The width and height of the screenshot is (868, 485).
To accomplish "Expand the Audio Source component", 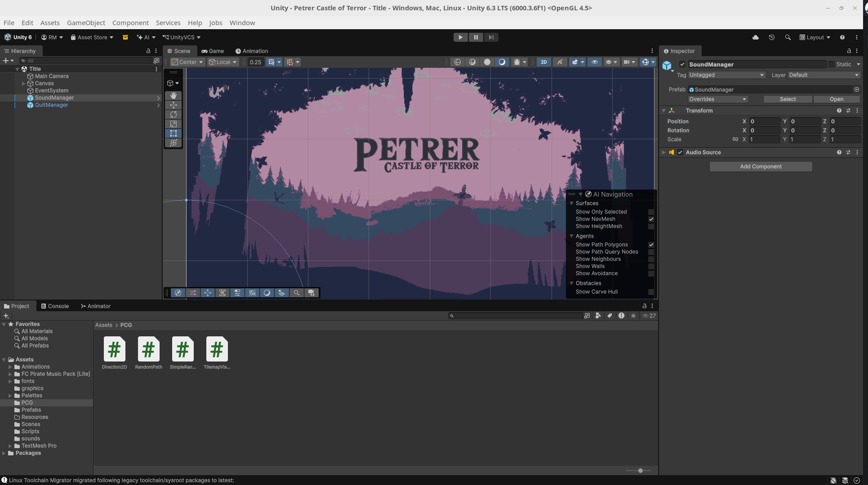I will point(664,152).
